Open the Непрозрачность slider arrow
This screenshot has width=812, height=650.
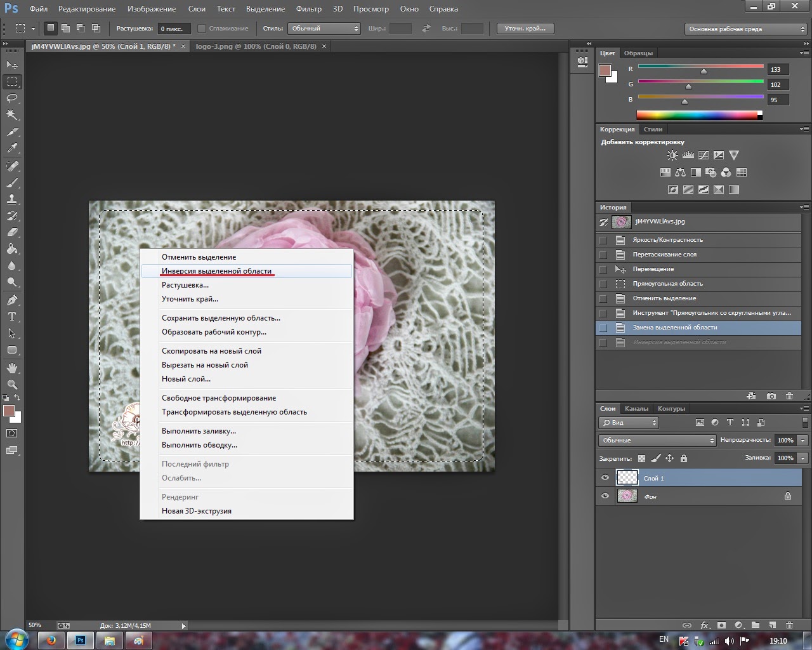pos(803,441)
